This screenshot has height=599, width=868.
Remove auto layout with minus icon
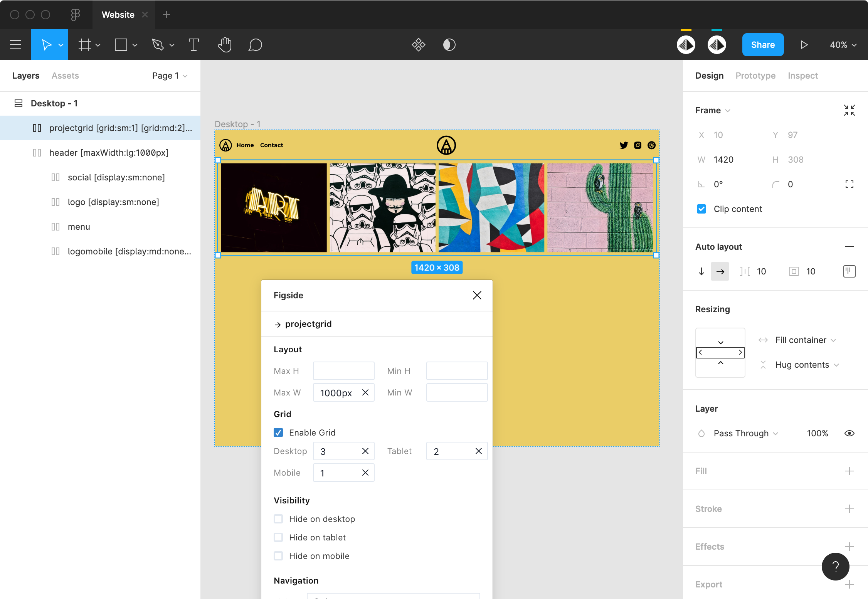pyautogui.click(x=849, y=247)
